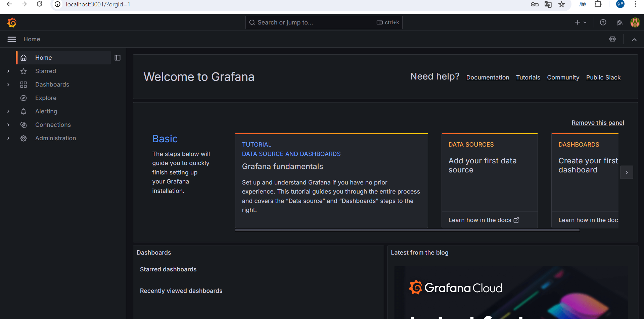Click the Starred star icon
644x319 pixels.
click(x=24, y=71)
